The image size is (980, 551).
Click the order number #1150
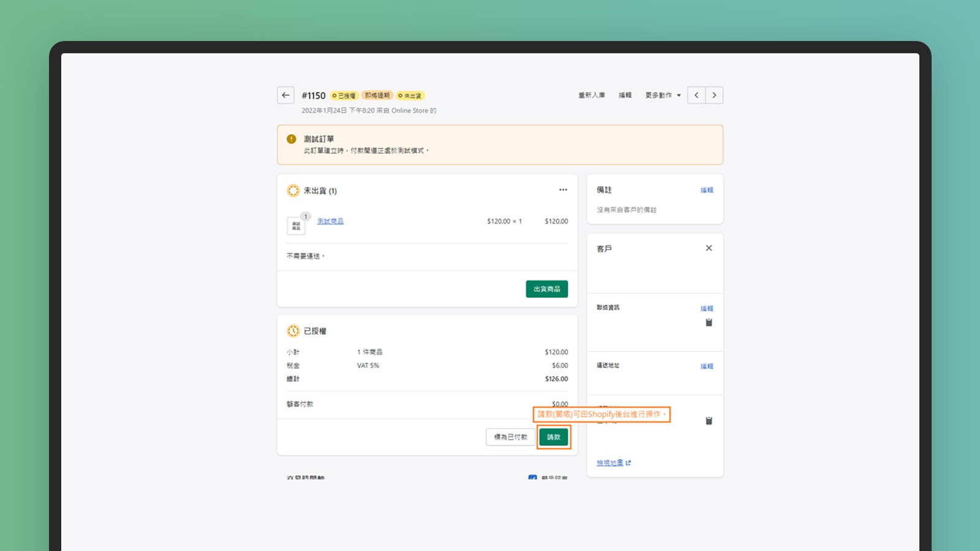point(314,96)
